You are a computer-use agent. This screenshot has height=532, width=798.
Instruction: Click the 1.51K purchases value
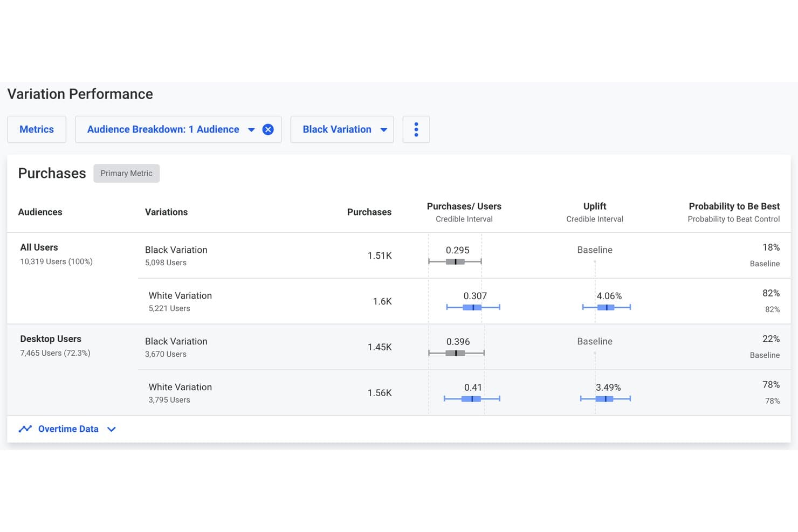380,255
